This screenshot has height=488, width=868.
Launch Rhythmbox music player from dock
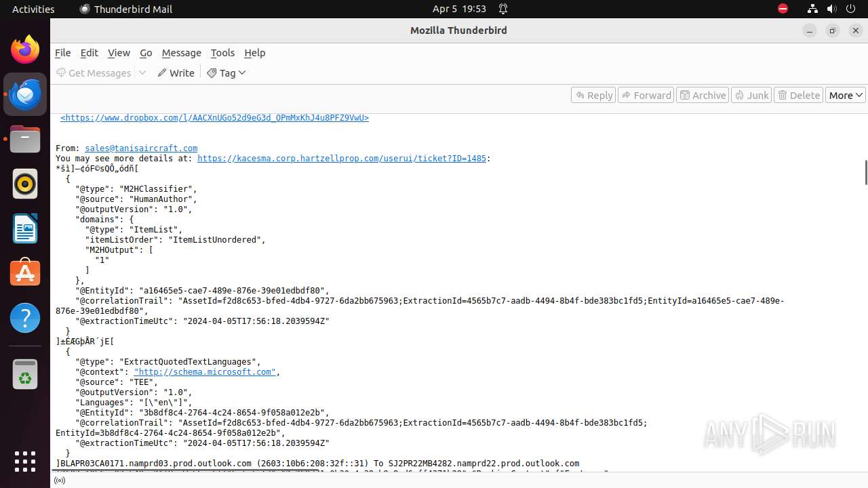click(25, 184)
